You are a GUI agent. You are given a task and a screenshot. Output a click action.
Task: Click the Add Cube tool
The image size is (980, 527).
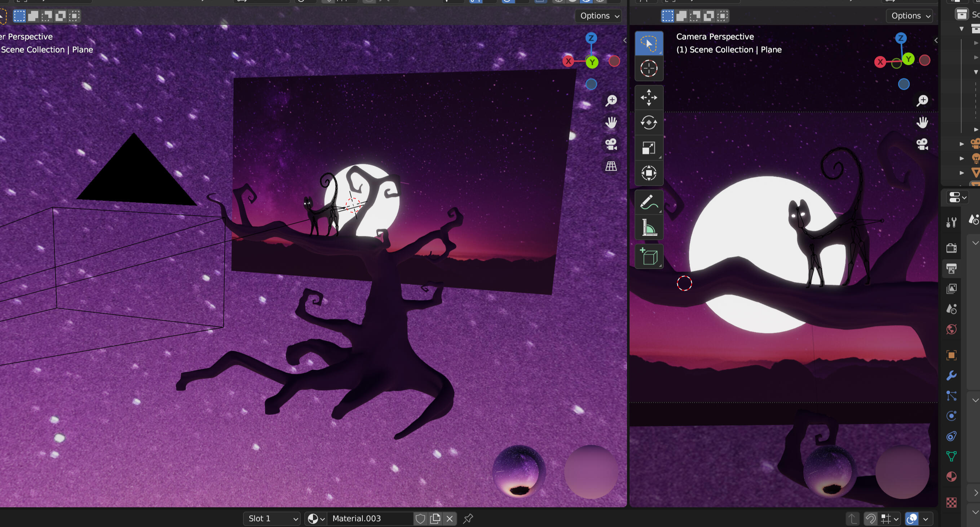(649, 256)
